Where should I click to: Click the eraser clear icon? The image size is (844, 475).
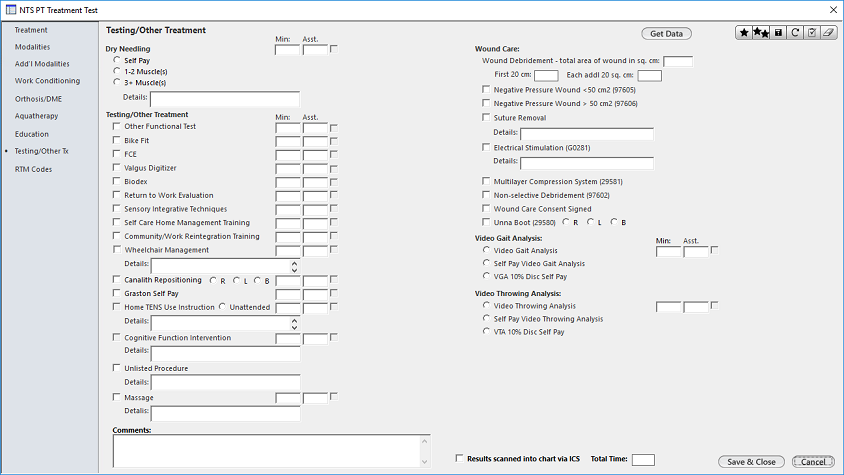[828, 33]
